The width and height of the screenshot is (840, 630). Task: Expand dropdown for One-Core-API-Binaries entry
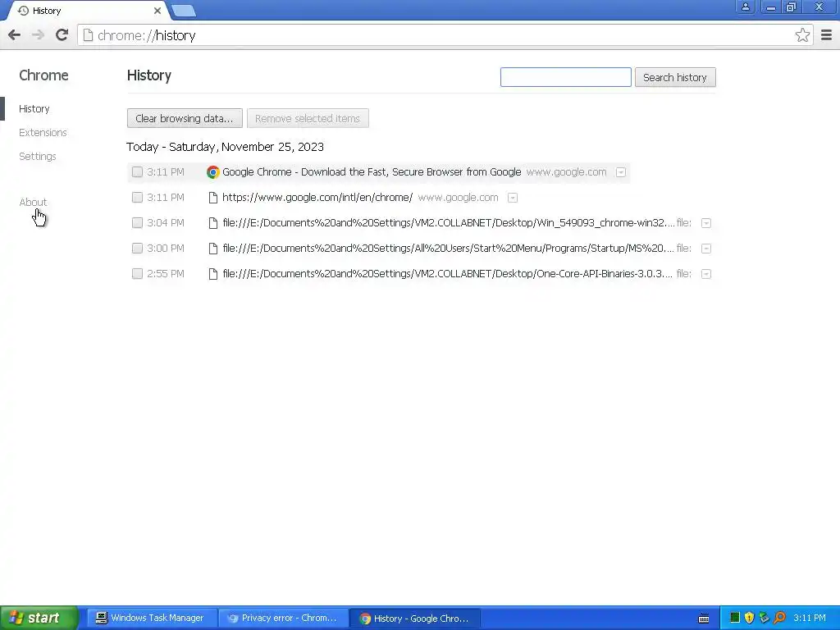(x=706, y=274)
